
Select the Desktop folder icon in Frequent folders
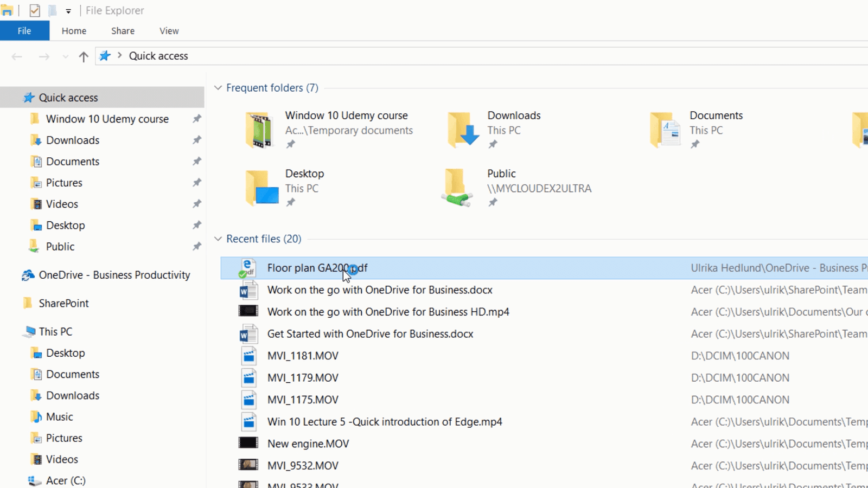point(261,188)
